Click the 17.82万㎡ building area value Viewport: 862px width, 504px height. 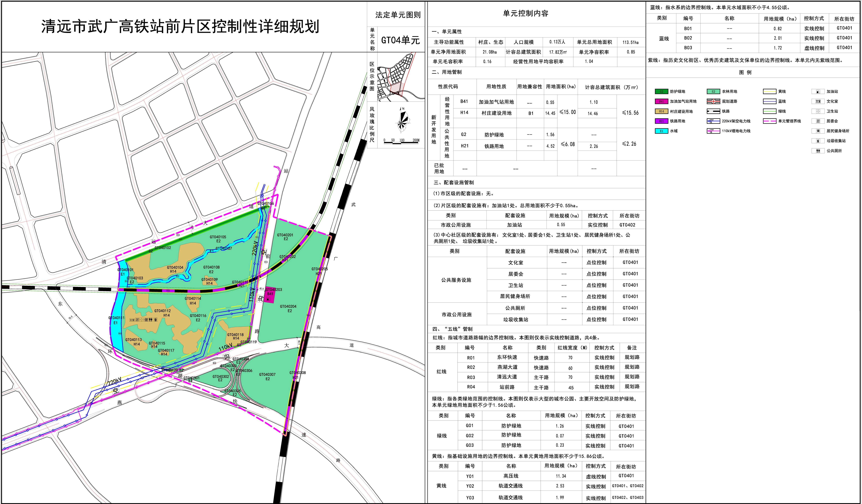[558, 52]
